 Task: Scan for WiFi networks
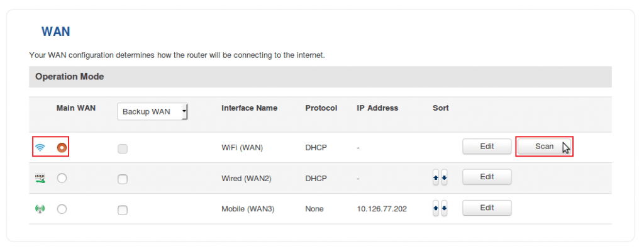point(544,146)
